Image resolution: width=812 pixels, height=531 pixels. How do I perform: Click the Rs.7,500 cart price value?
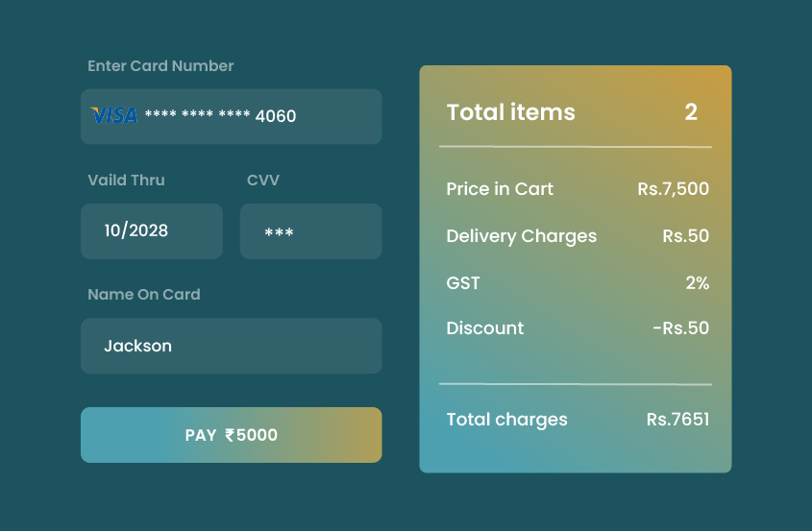[673, 189]
